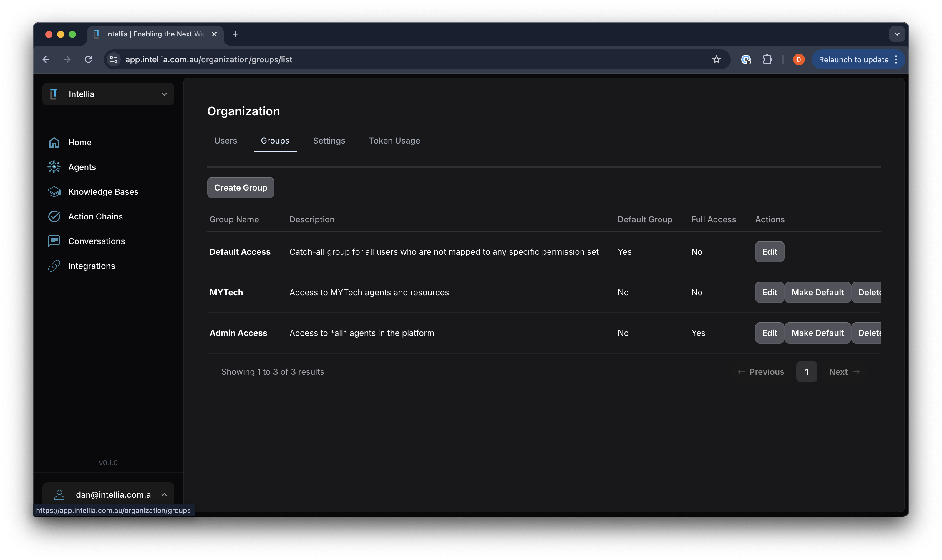Make MYTech the default group

[x=817, y=292]
